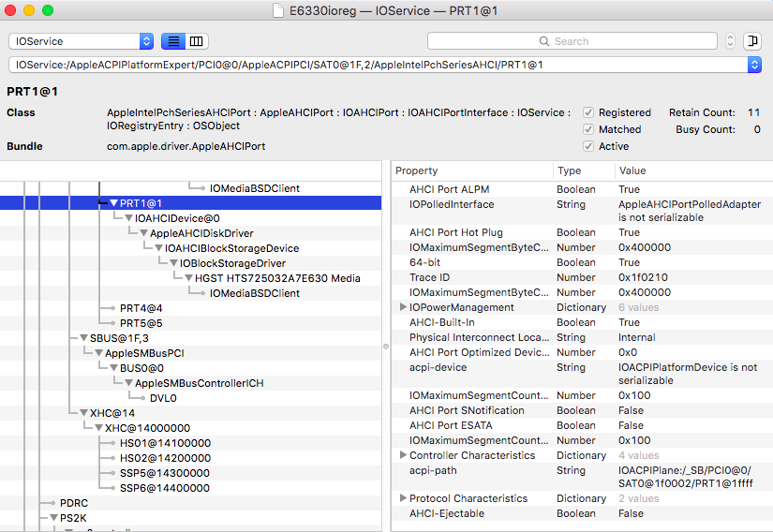Switch to the column browser view icon
The image size is (773, 532).
coord(196,41)
